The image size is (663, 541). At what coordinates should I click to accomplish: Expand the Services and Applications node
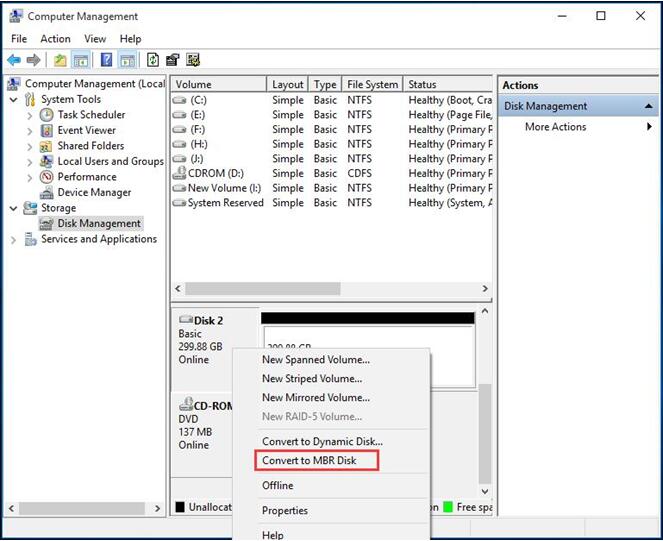pyautogui.click(x=14, y=240)
